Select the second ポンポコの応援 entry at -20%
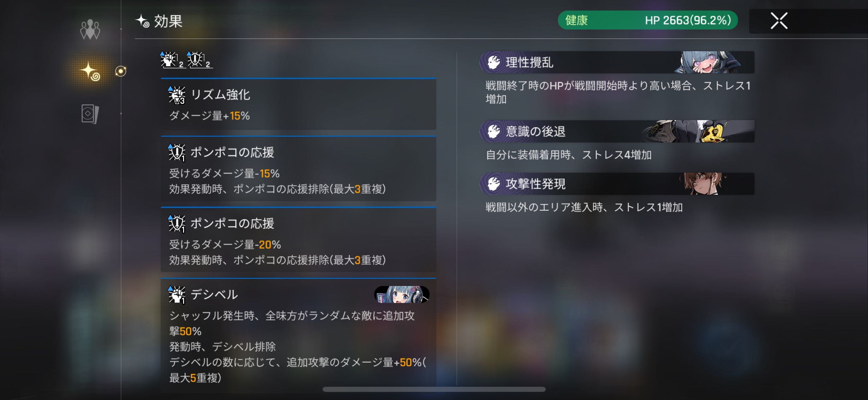868x400 pixels. [299, 240]
